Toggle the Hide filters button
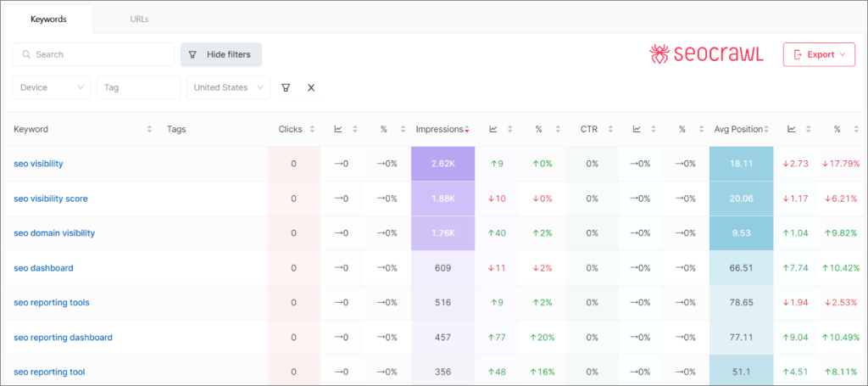 pyautogui.click(x=221, y=54)
